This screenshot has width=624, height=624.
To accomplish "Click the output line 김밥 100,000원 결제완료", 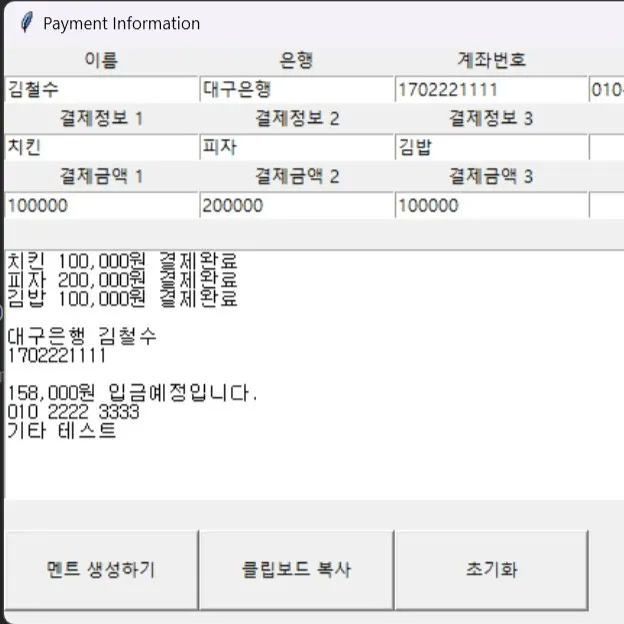I will 122,298.
